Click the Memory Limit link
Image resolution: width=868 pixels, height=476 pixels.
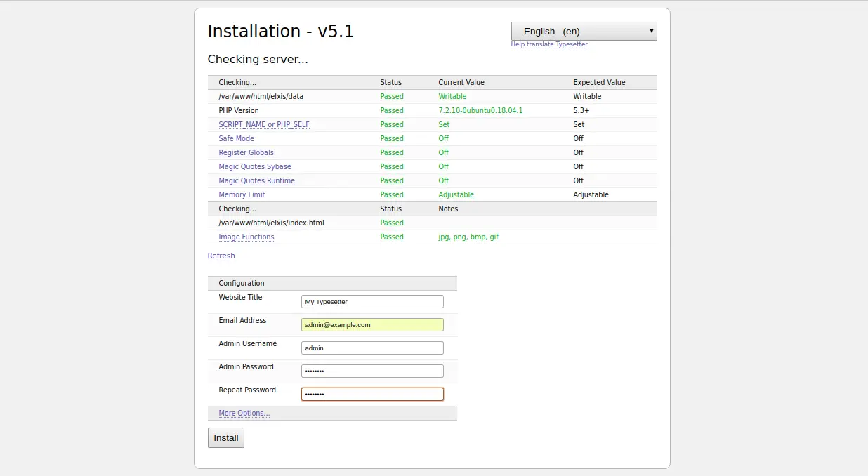tap(242, 194)
